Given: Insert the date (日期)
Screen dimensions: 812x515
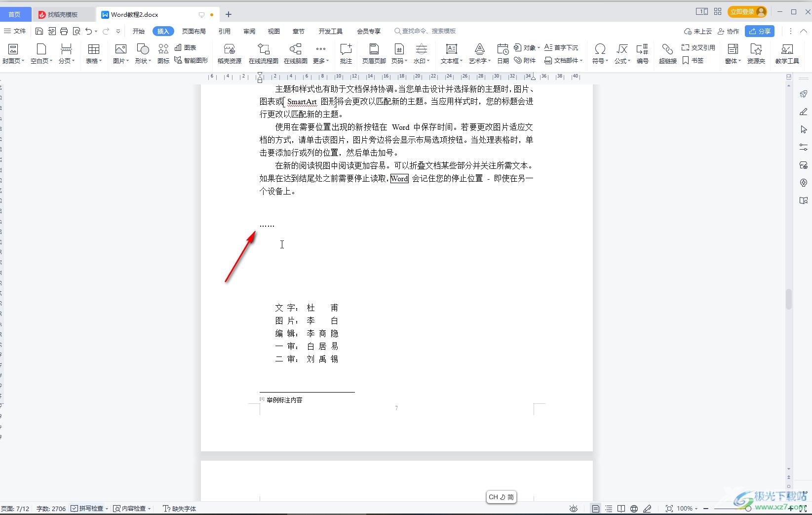Looking at the screenshot, I should click(x=503, y=54).
